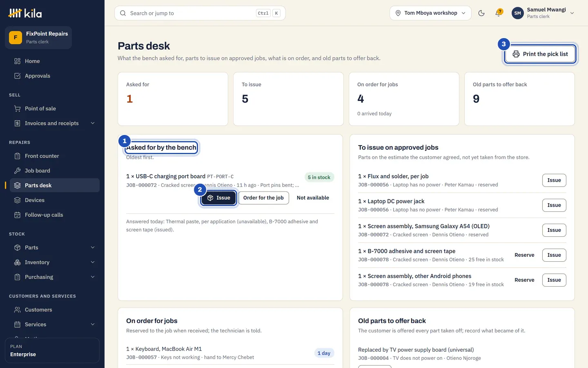Expand Invoices and receipts submenu

point(93,123)
